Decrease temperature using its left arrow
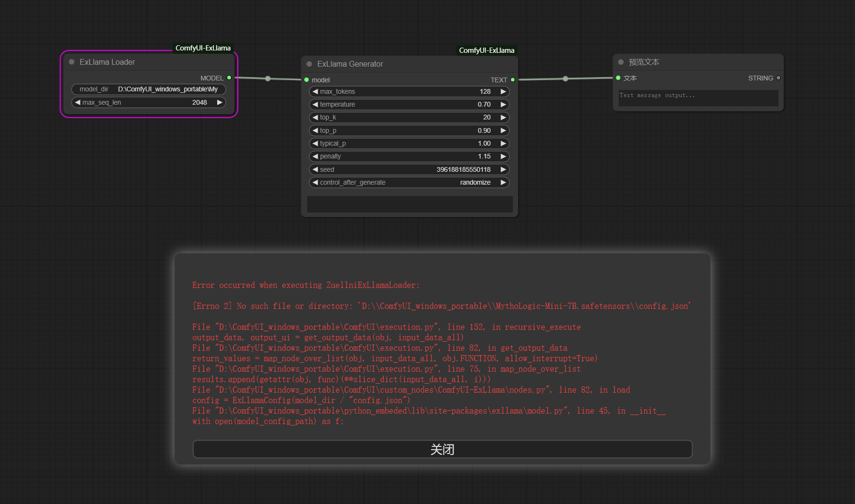 pos(315,104)
